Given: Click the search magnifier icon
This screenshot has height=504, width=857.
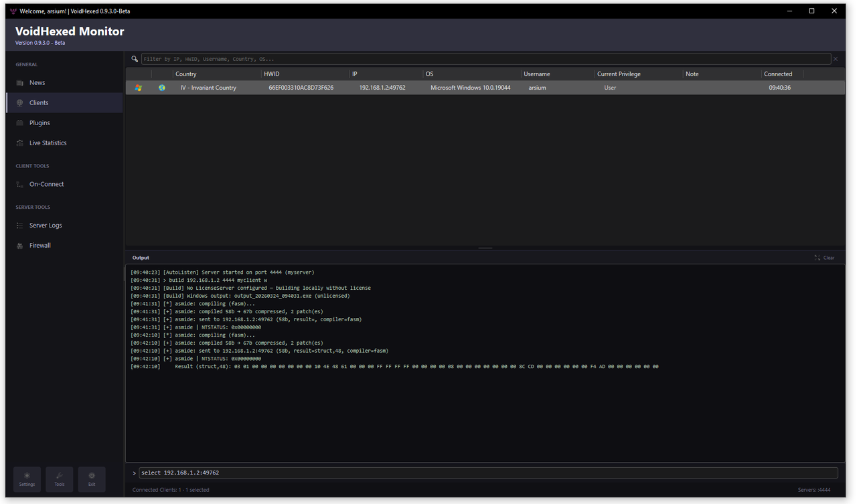Looking at the screenshot, I should [x=135, y=59].
